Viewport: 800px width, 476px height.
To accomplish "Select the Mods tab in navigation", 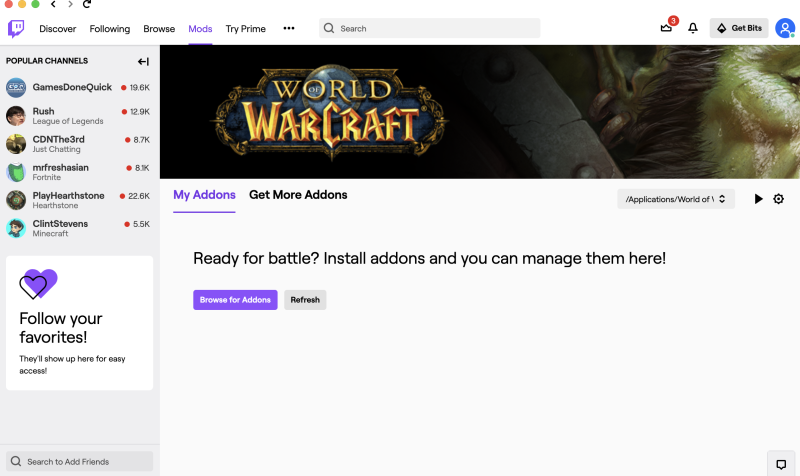I will [200, 29].
